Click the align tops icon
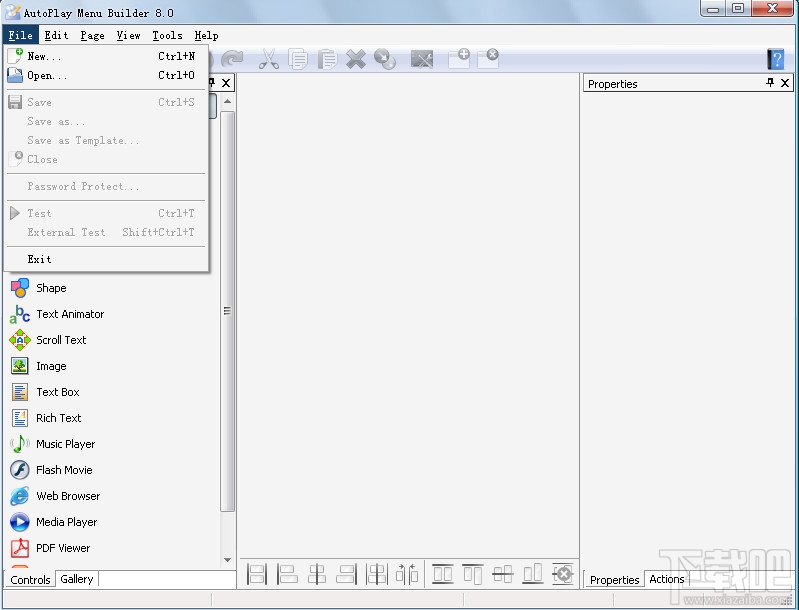Image resolution: width=799 pixels, height=610 pixels. (x=472, y=574)
